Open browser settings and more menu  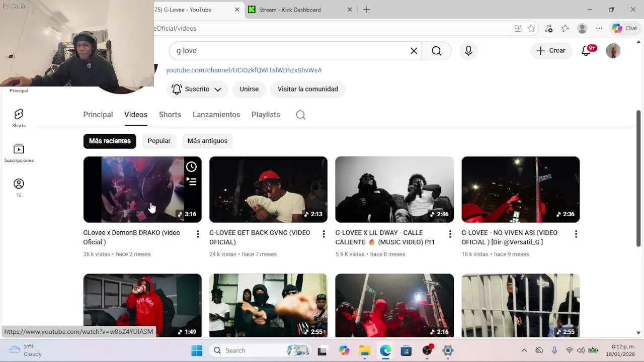pos(599,28)
